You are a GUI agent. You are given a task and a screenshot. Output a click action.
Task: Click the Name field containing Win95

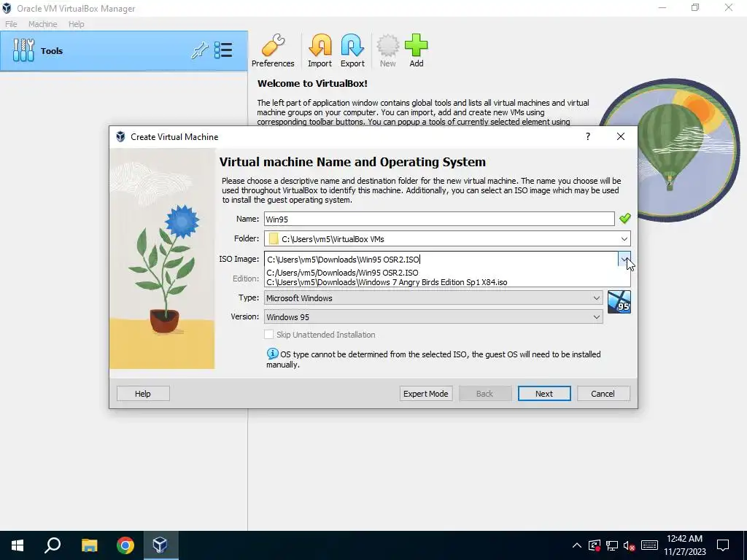[x=439, y=219]
